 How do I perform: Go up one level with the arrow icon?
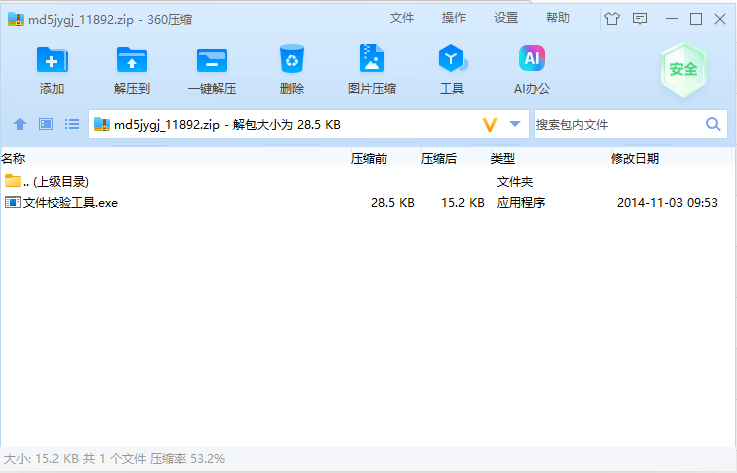point(20,124)
